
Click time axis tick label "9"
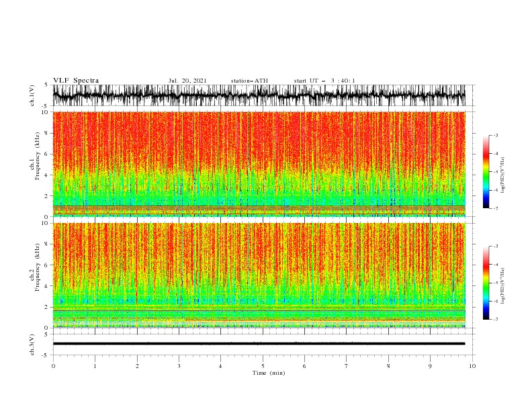coord(430,366)
